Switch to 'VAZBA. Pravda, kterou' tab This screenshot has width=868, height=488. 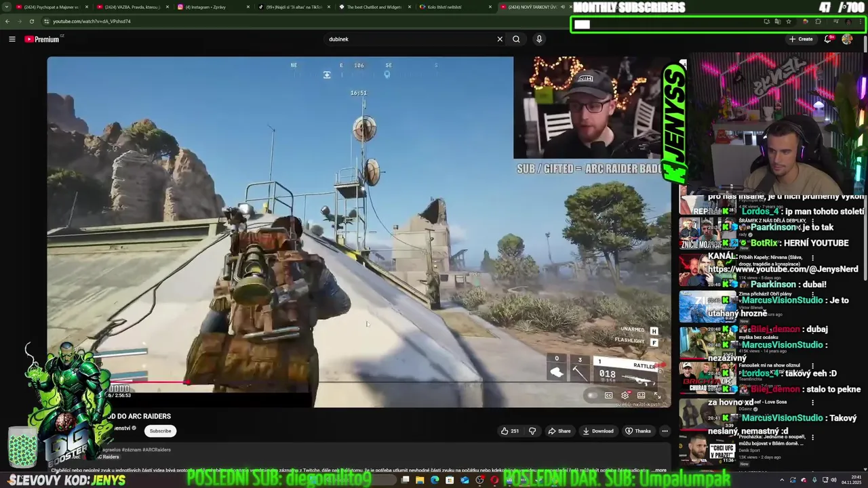[x=132, y=7]
